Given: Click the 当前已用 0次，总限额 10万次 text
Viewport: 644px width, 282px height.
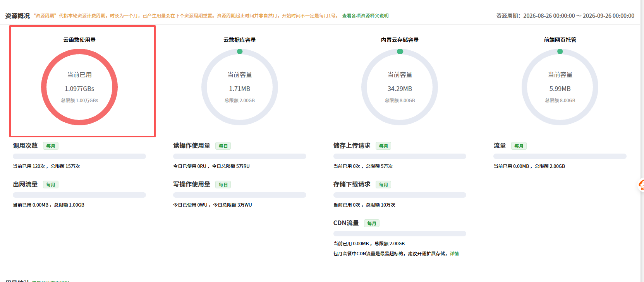Looking at the screenshot, I should [x=364, y=205].
